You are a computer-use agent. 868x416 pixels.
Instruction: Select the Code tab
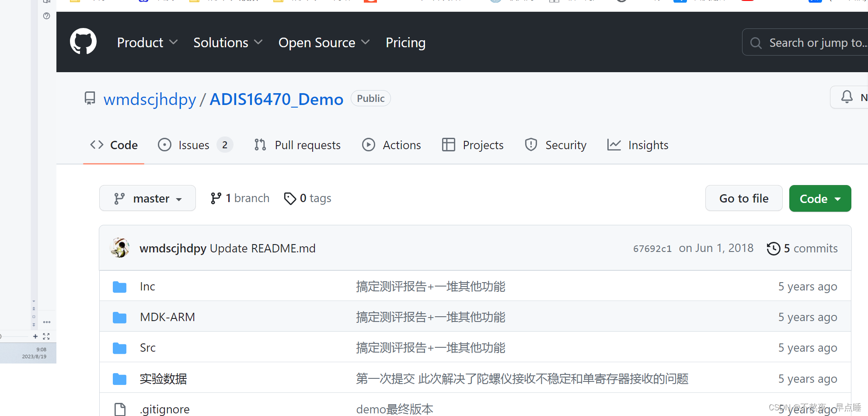pyautogui.click(x=114, y=145)
